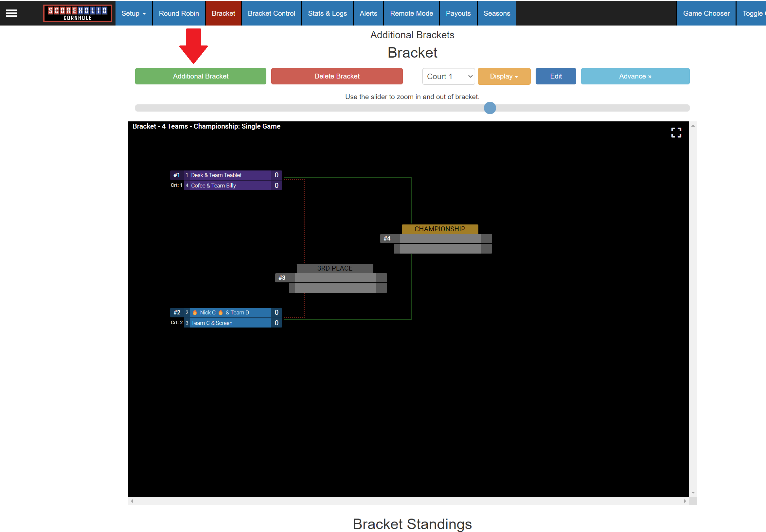Open the Setup dropdown menu
Screen dimensions: 766x532
(x=134, y=13)
